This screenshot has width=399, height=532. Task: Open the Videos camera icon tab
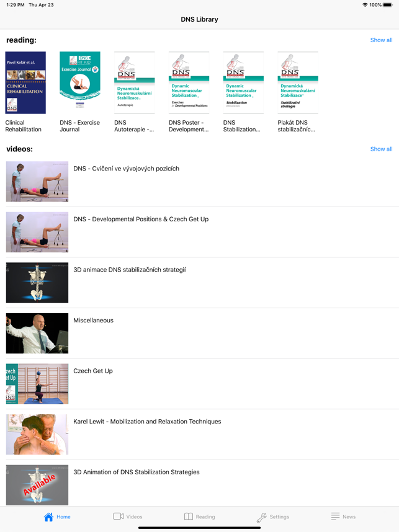(x=118, y=516)
